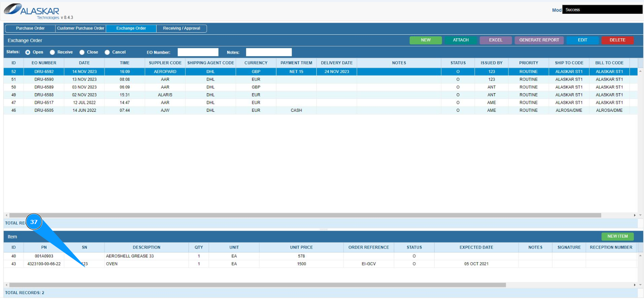Click the Alaskar Technologies logo
This screenshot has height=299, width=644.
(31, 10)
